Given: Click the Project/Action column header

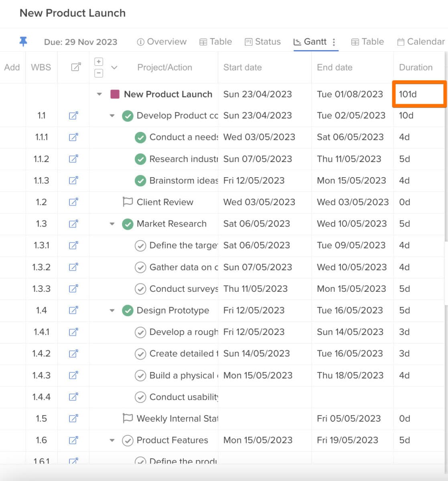Looking at the screenshot, I should [165, 67].
